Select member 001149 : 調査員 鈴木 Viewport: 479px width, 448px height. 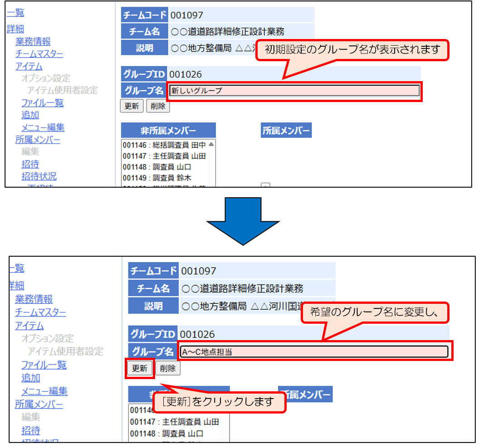point(157,178)
